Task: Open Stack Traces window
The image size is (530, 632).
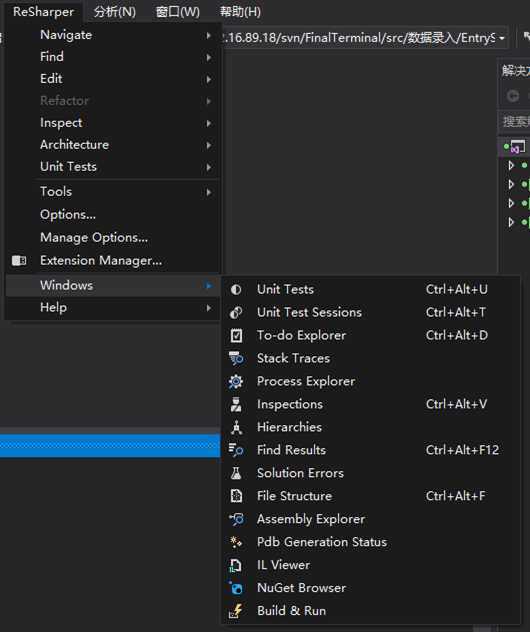Action: pyautogui.click(x=371, y=358)
